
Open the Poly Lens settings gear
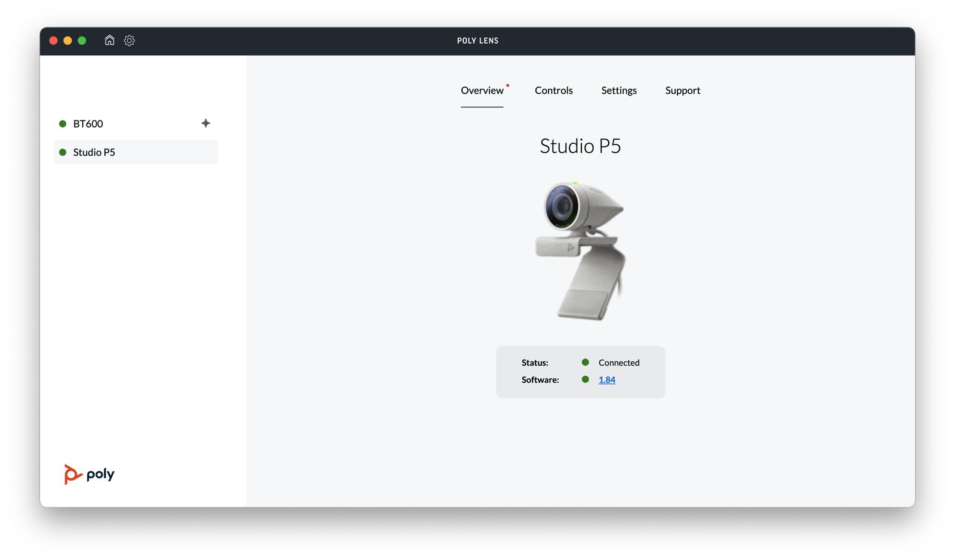point(129,41)
